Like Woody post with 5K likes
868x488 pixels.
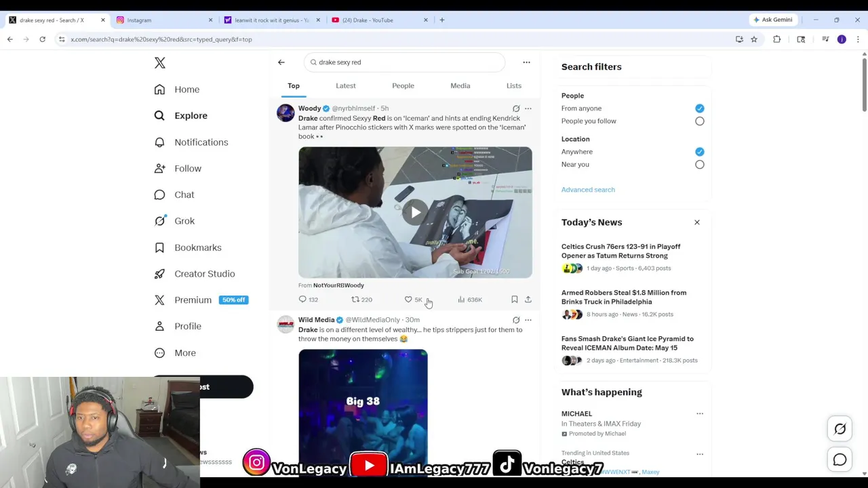(414, 300)
